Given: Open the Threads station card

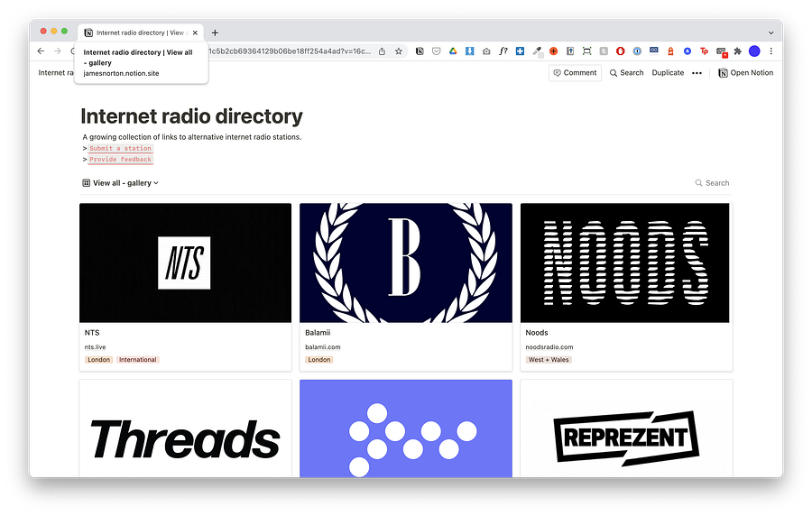Looking at the screenshot, I should [x=185, y=428].
